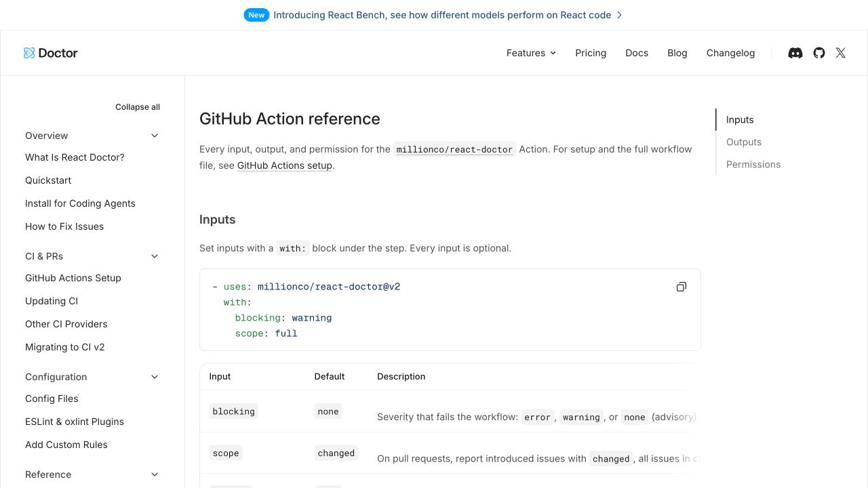The width and height of the screenshot is (868, 488).
Task: Click the Doctor logo in header
Action: click(50, 53)
